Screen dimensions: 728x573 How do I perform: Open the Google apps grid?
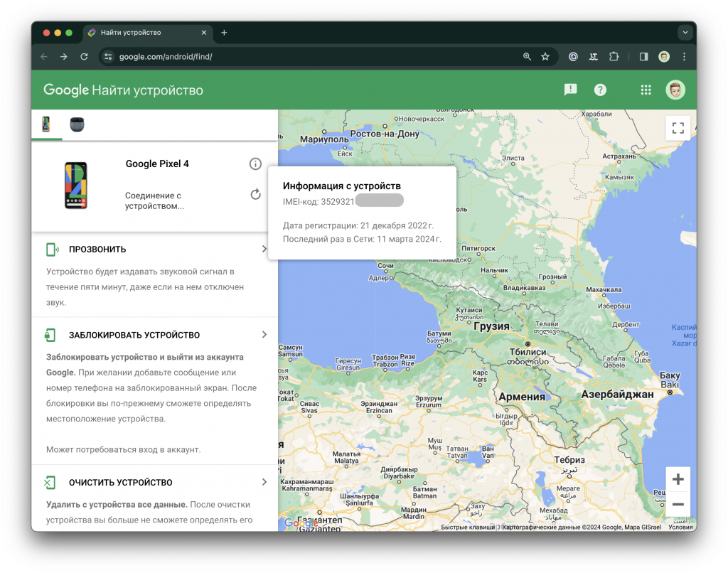tap(646, 90)
